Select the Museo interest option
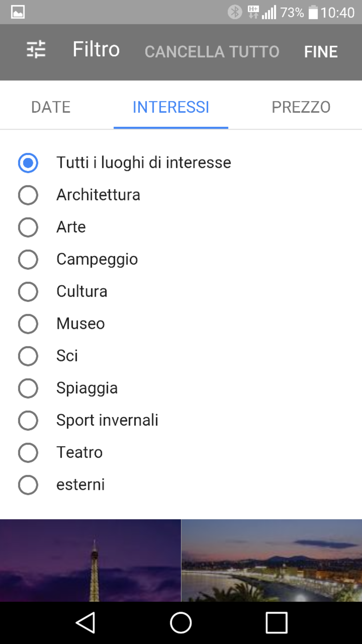Viewport: 362px width, 644px height. (28, 324)
